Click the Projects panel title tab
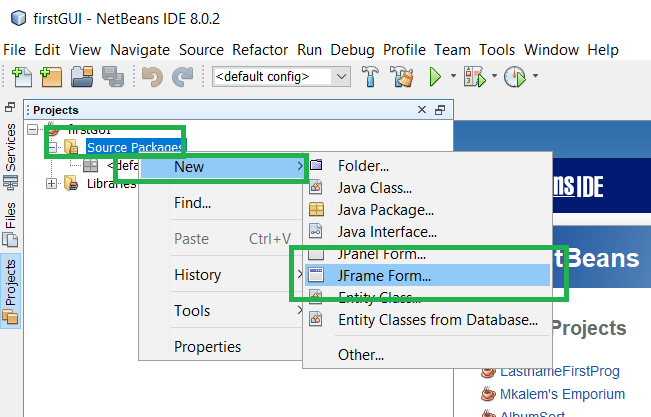The image size is (651, 417). click(56, 110)
